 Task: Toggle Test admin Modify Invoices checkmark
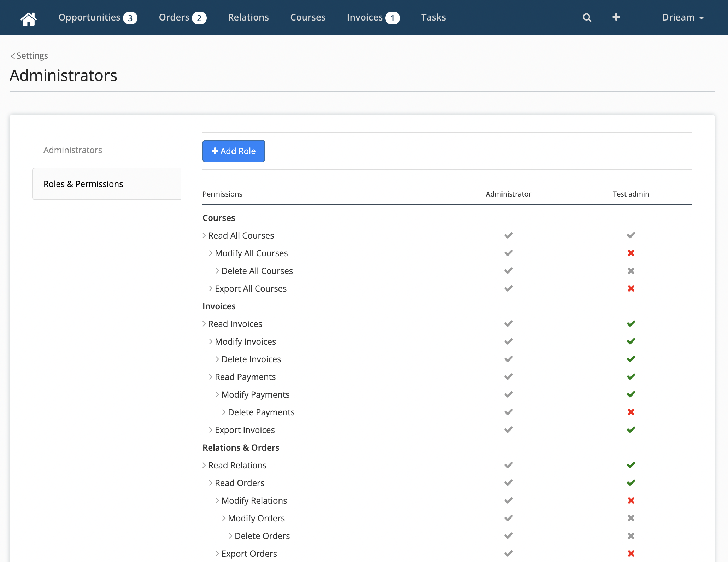point(631,341)
